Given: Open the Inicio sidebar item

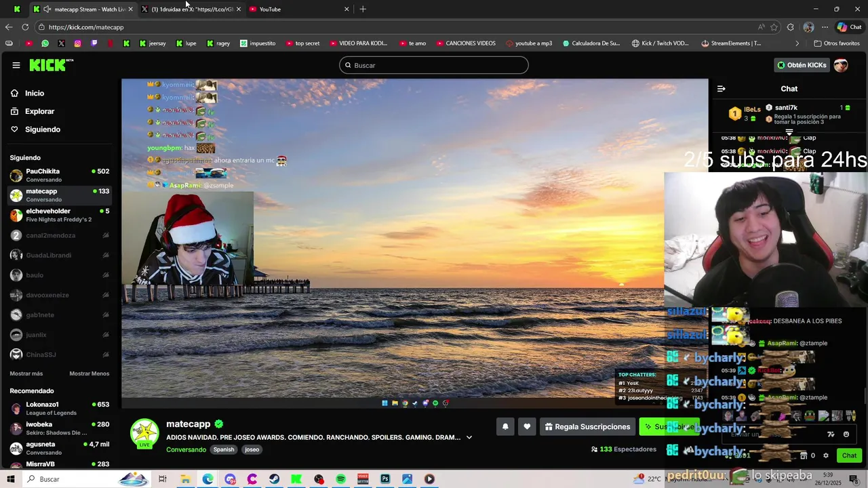Looking at the screenshot, I should pos(35,94).
